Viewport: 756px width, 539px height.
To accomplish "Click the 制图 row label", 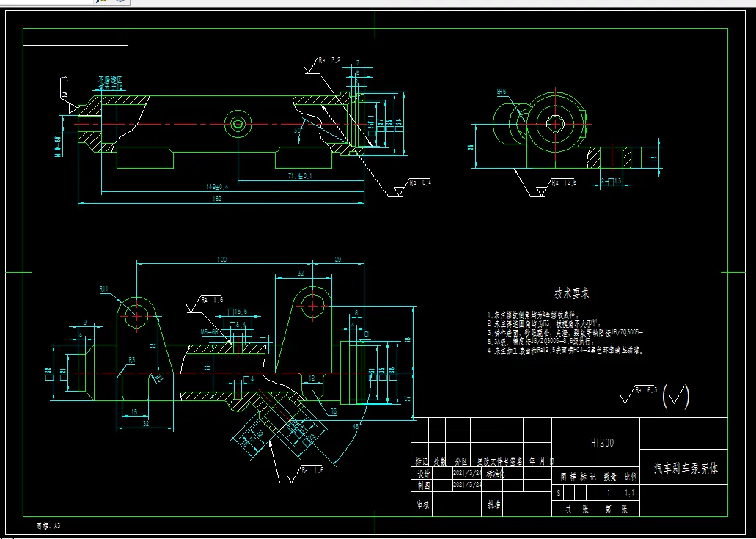I will tap(423, 485).
